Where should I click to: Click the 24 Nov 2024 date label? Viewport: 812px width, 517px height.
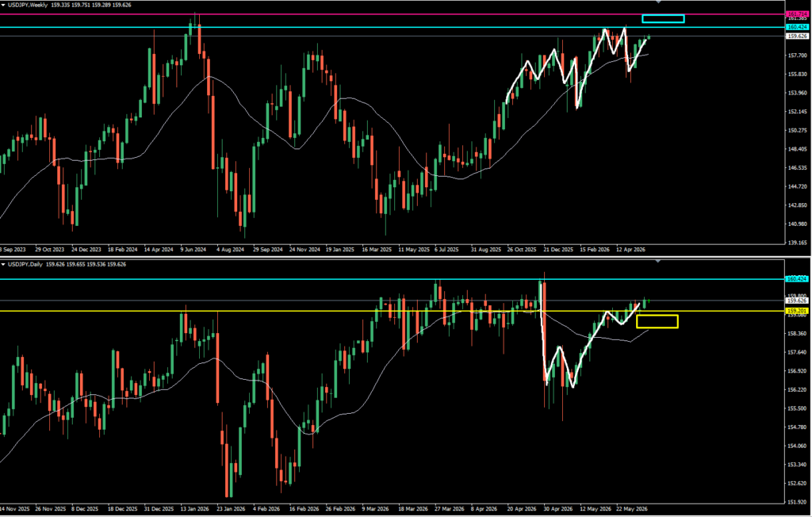pos(304,249)
